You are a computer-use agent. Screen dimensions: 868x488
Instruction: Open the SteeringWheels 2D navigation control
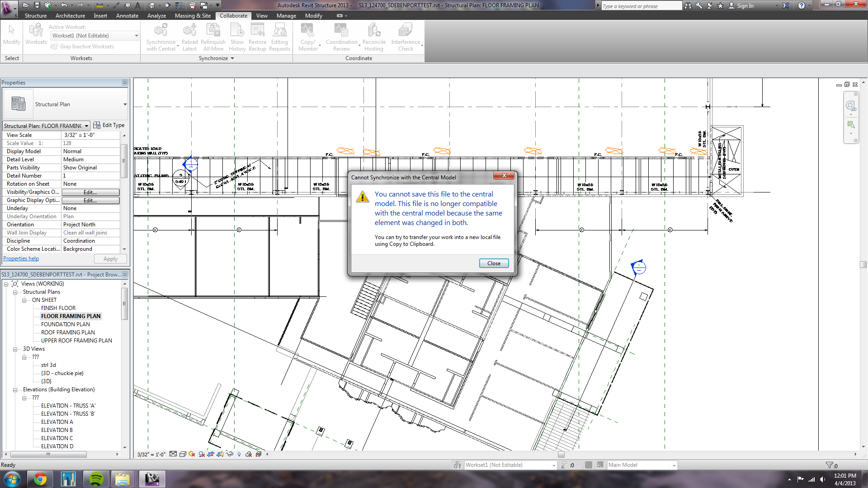tap(851, 105)
